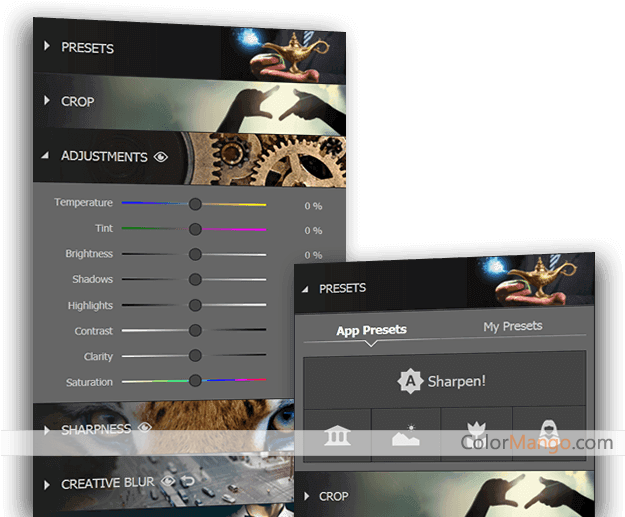This screenshot has height=517, width=625.
Task: Choose the landscape mountain preset icon
Action: coord(406,437)
